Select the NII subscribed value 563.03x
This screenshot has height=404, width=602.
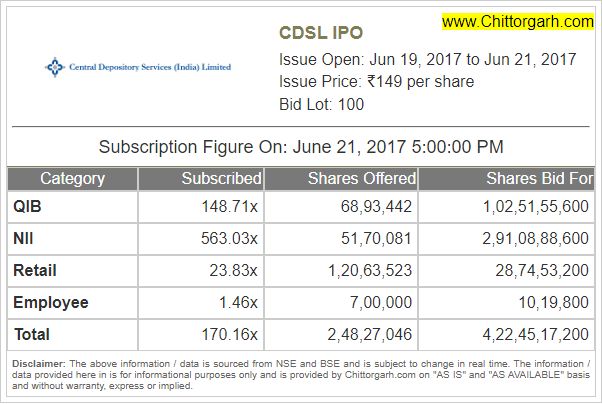click(229, 239)
